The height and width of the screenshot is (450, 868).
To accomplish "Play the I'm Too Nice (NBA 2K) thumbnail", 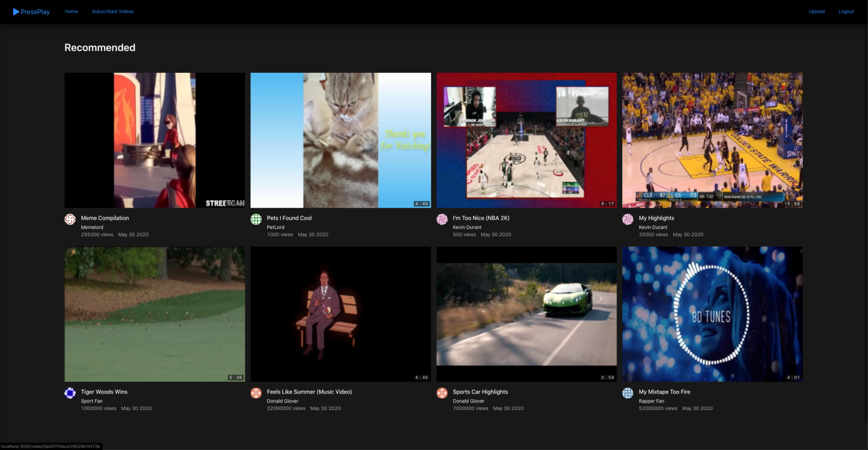I will click(x=526, y=140).
